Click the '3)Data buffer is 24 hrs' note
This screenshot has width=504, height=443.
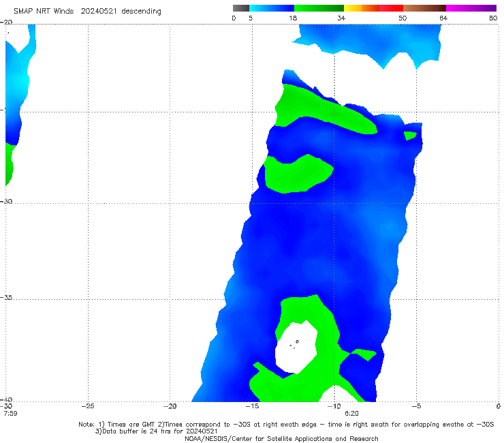pyautogui.click(x=156, y=431)
